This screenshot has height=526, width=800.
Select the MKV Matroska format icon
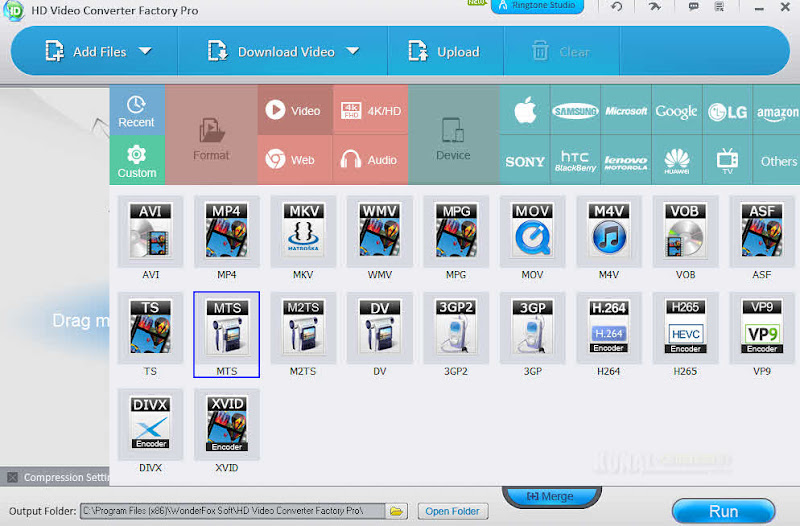[303, 232]
